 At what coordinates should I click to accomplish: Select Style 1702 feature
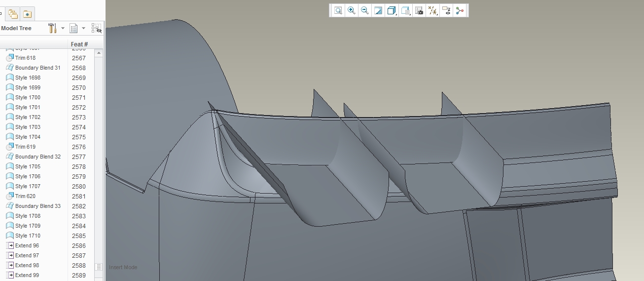(x=28, y=117)
